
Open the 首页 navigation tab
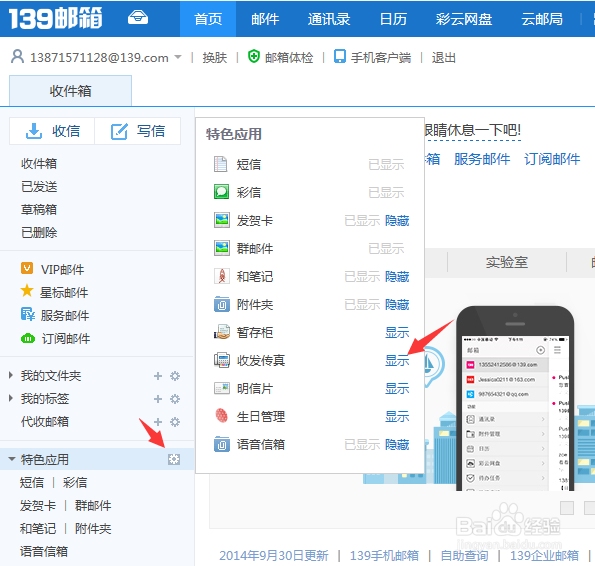208,19
